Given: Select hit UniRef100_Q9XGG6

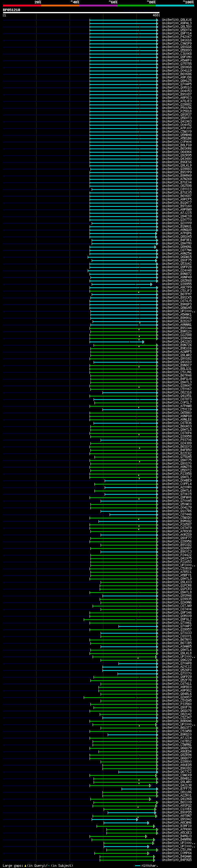Looking at the screenshot, I should point(177,47).
